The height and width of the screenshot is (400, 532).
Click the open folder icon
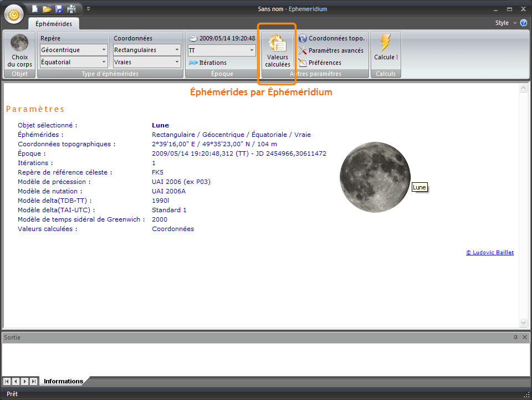click(47, 9)
